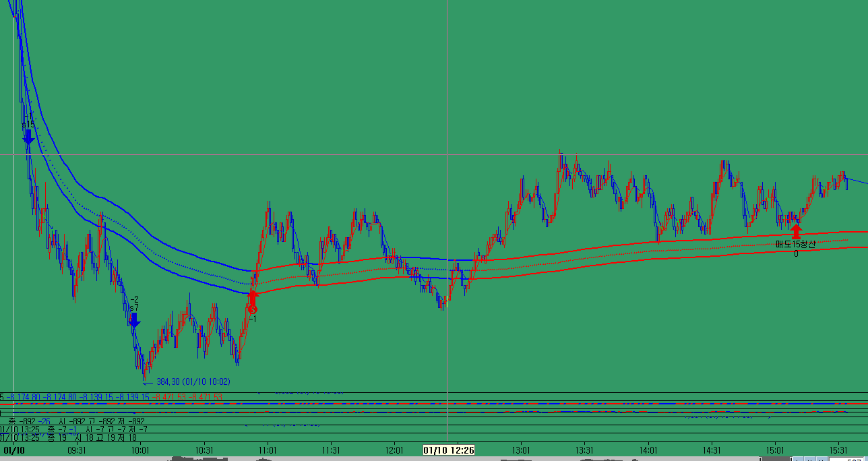Click the -1 label below the S marker
The width and height of the screenshot is (868, 461).
point(253,319)
